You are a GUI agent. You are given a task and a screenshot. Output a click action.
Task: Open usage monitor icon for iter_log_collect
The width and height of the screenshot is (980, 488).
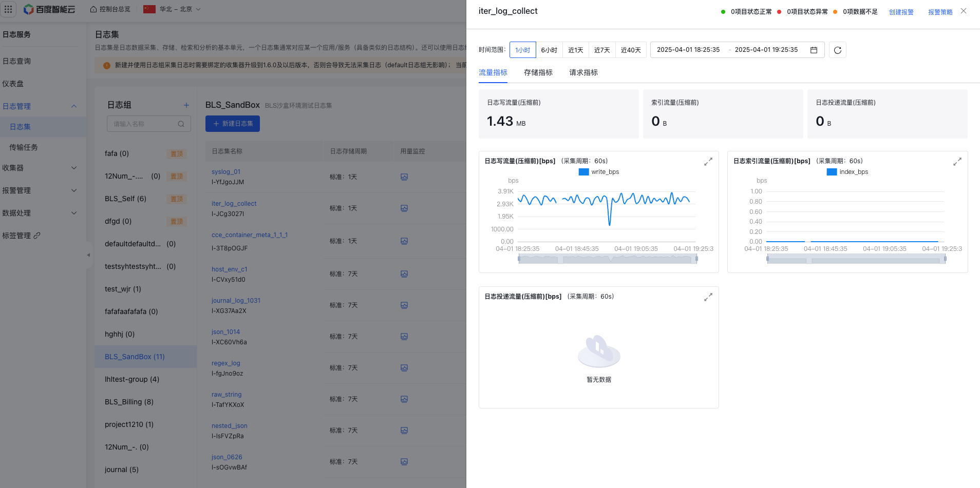404,208
